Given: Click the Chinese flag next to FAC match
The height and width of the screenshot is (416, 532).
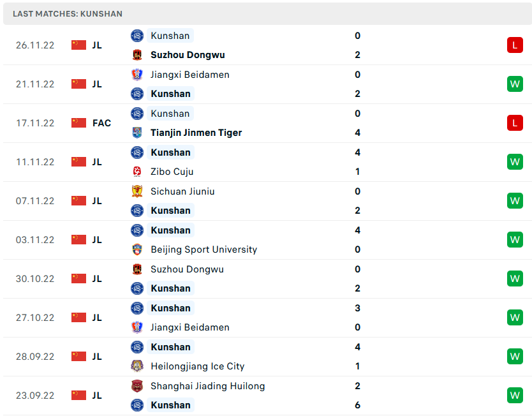Looking at the screenshot, I should tap(78, 123).
